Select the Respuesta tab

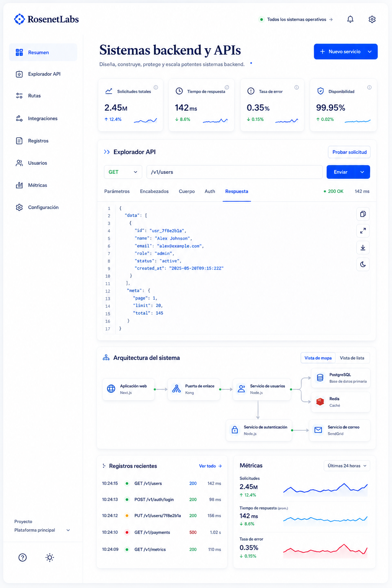pyautogui.click(x=237, y=191)
